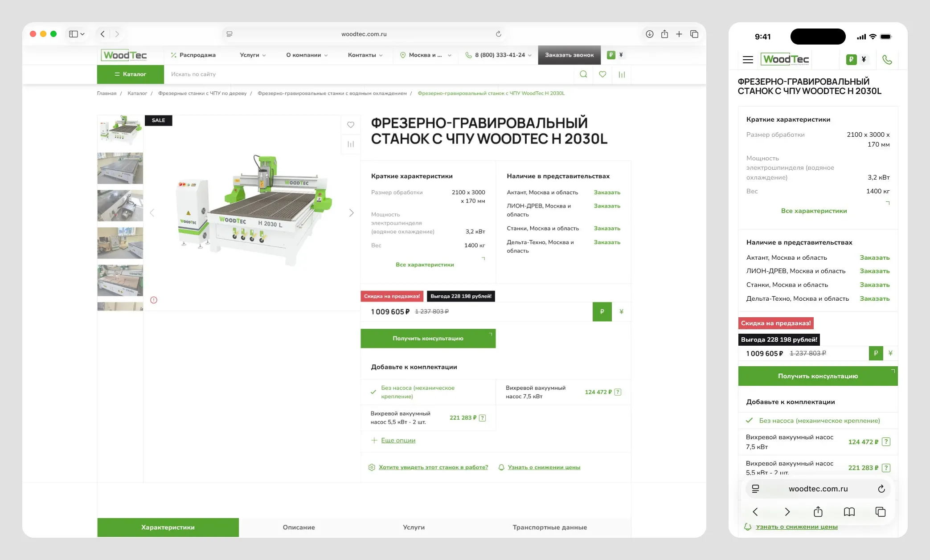930x560 pixels.
Task: Add product to favorites via heart on image
Action: coord(351,125)
